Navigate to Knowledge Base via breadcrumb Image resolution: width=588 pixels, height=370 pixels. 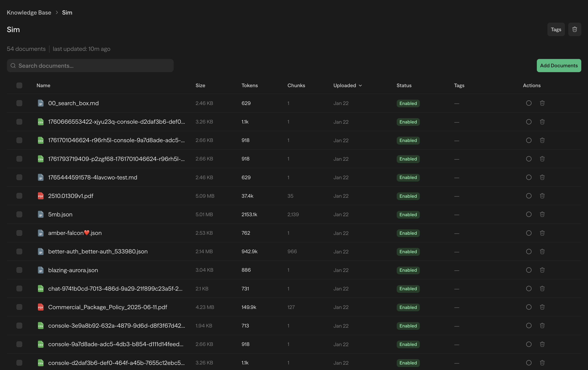(x=29, y=12)
